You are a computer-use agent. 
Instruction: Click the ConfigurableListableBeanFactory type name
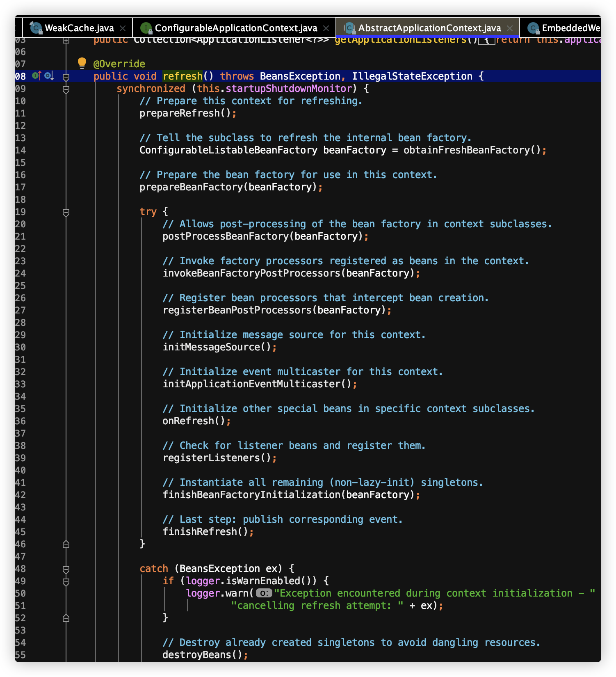click(228, 150)
